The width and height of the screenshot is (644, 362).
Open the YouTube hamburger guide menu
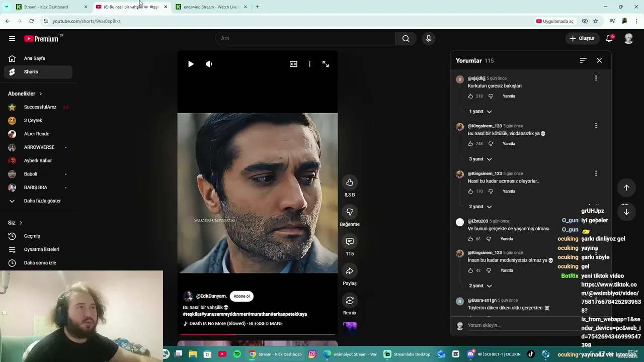click(12, 38)
